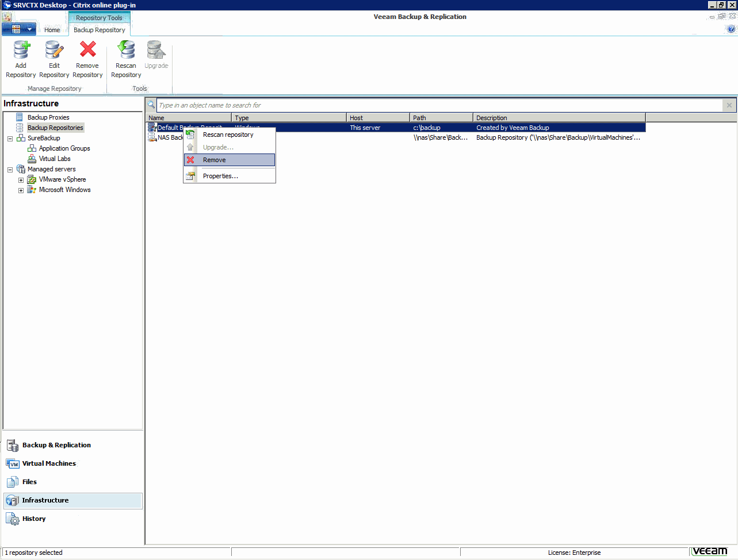Select the Infrastructure view button
This screenshot has width=738, height=560.
73,500
